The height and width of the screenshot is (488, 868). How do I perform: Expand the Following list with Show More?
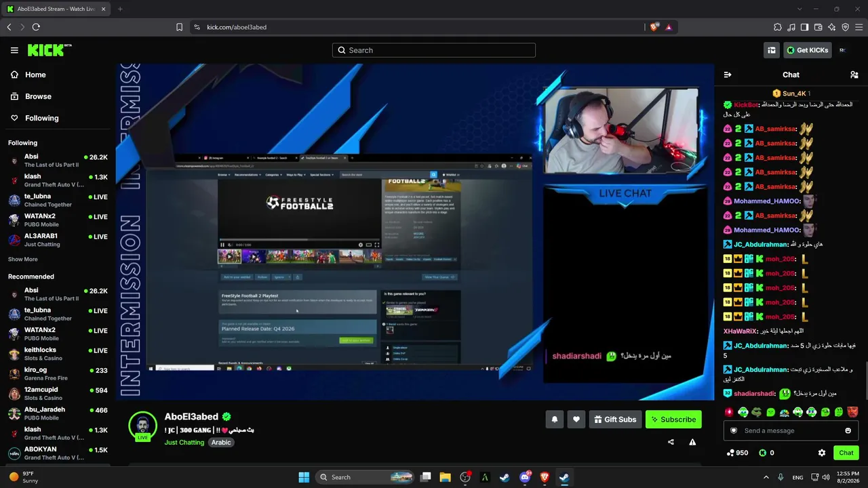click(23, 259)
